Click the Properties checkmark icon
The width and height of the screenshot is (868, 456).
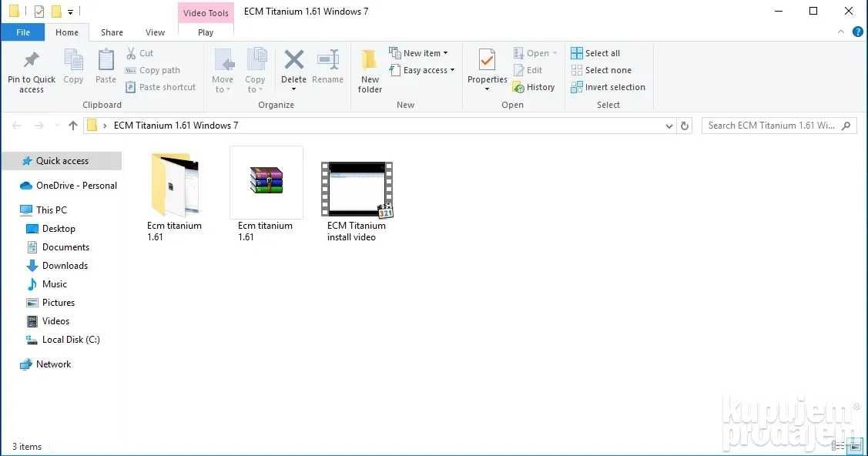coord(487,60)
